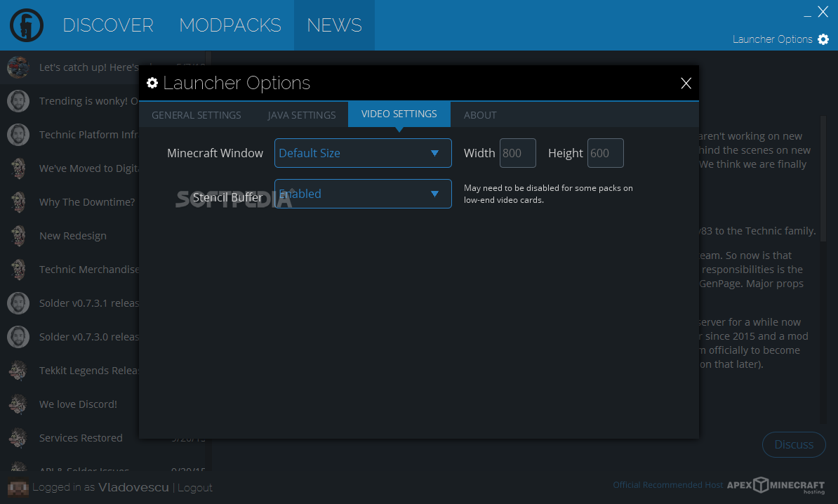The width and height of the screenshot is (838, 504).
Task: Click the Height input field
Action: [x=606, y=153]
